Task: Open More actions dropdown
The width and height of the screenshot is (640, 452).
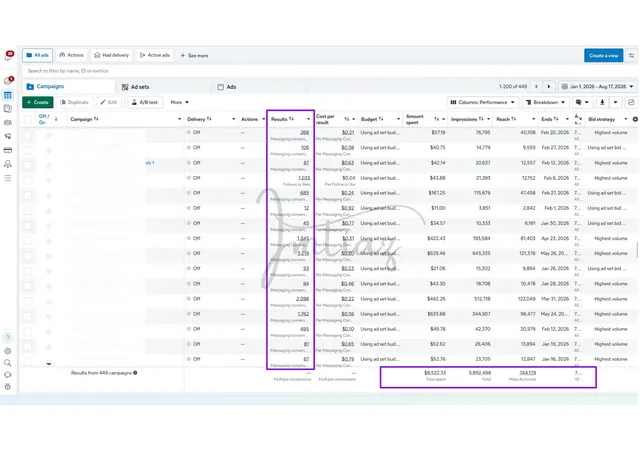Action: click(180, 102)
